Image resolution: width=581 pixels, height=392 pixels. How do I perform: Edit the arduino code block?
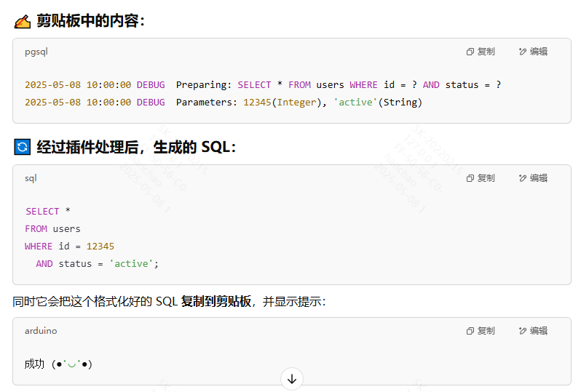pyautogui.click(x=533, y=331)
